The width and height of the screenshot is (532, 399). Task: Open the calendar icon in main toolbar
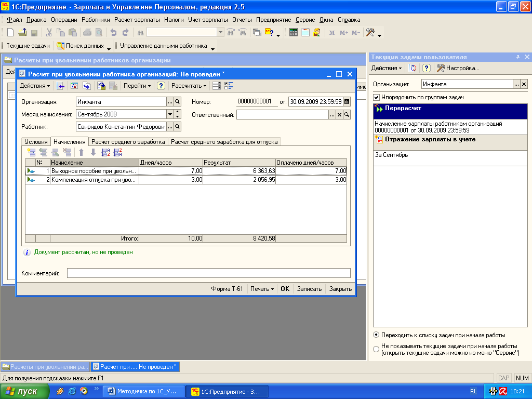305,33
